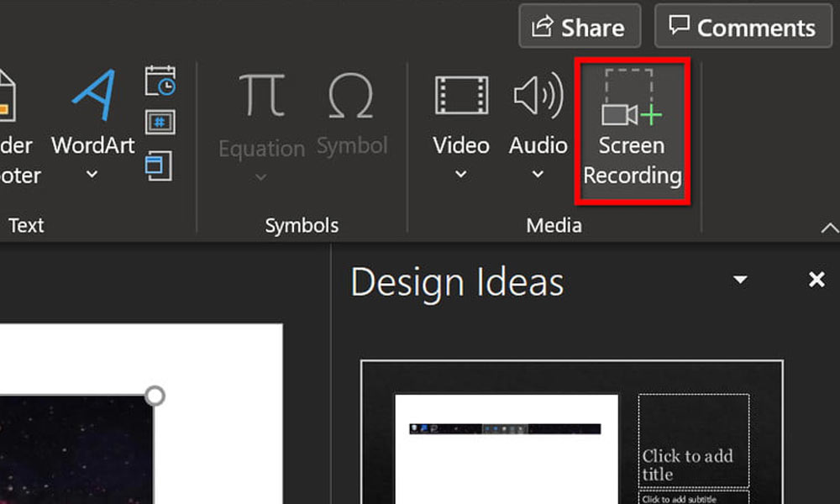Expand the Video dropdown arrow
The width and height of the screenshot is (840, 504).
(x=460, y=175)
